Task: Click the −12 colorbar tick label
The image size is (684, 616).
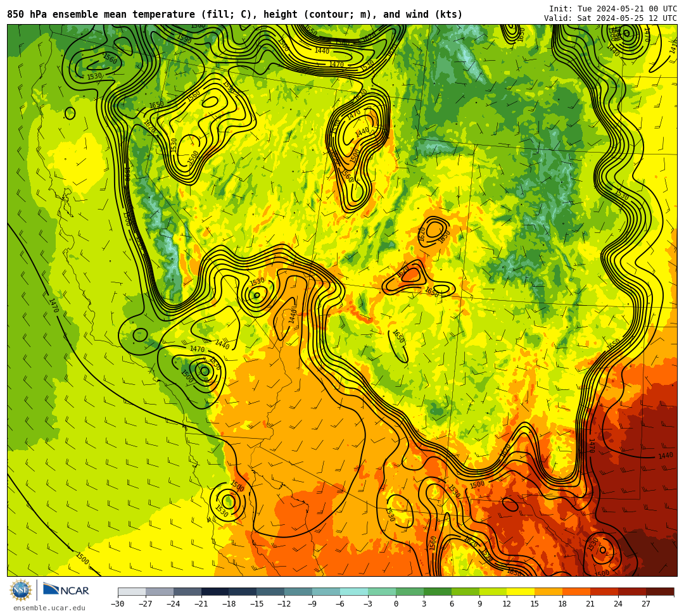Action: tap(285, 604)
